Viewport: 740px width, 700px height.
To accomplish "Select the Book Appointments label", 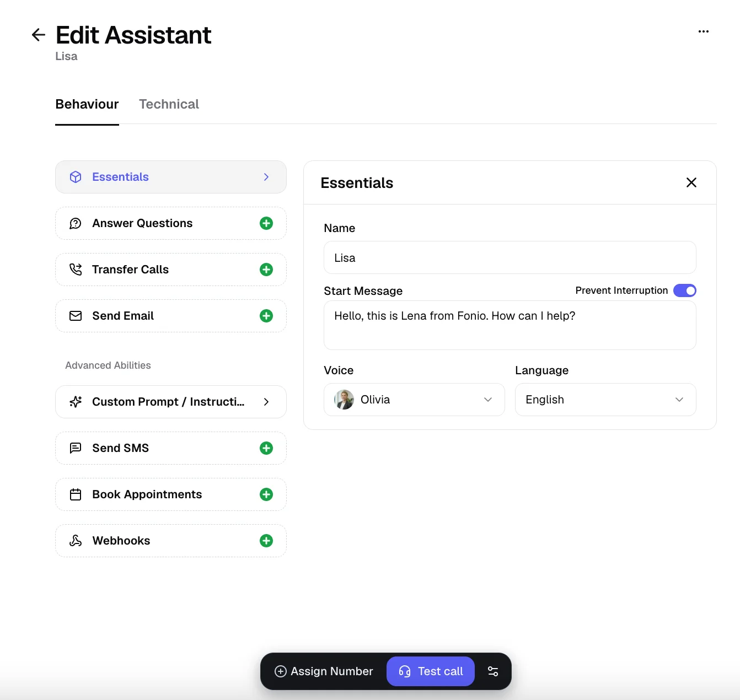I will 147,494.
